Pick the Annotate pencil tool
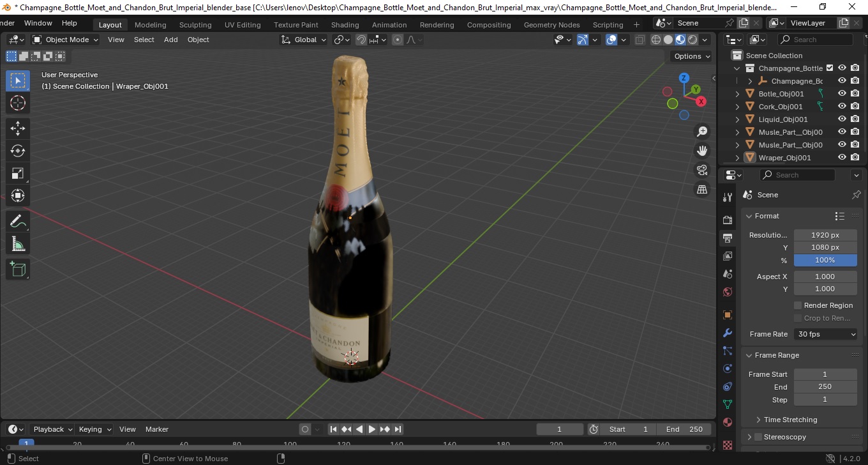The width and height of the screenshot is (868, 465). [18, 222]
